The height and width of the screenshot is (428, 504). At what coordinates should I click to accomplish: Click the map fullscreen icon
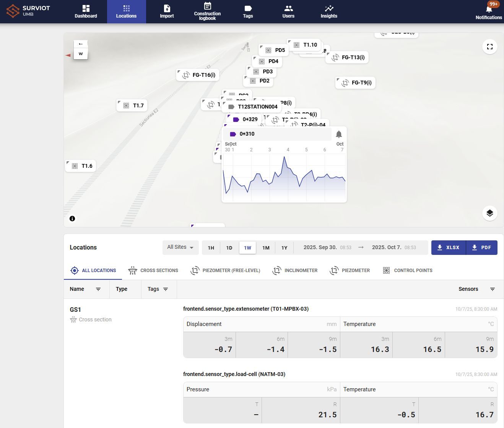coord(489,47)
